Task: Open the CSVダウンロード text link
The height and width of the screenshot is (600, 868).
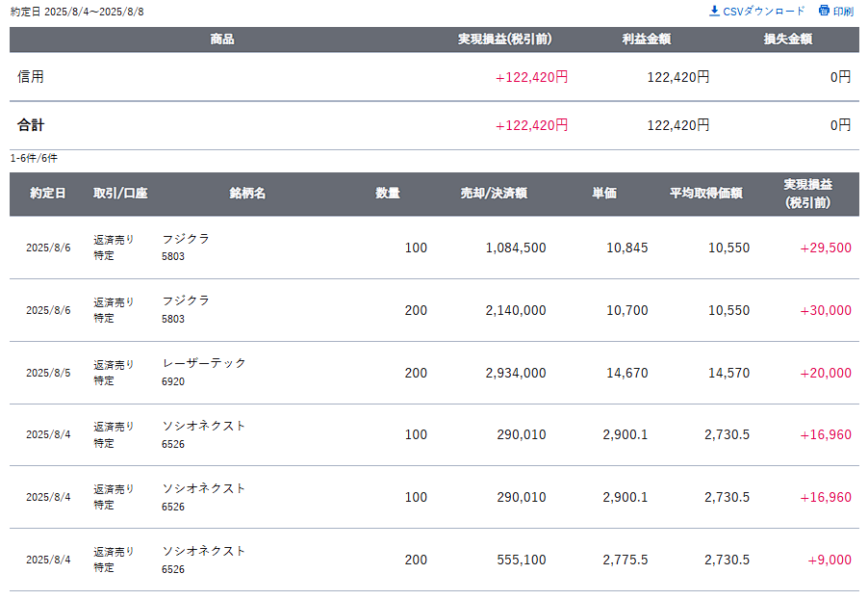Action: 764,11
